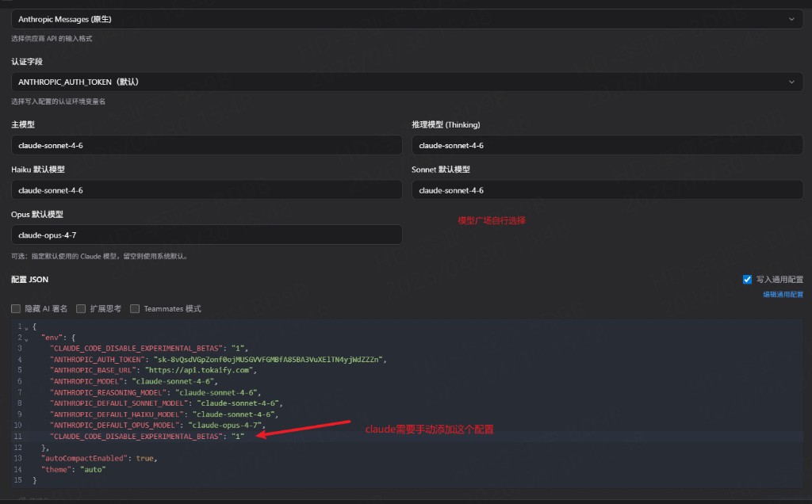Toggle the 写入通用配置 checkbox
The height and width of the screenshot is (504, 812).
click(747, 280)
